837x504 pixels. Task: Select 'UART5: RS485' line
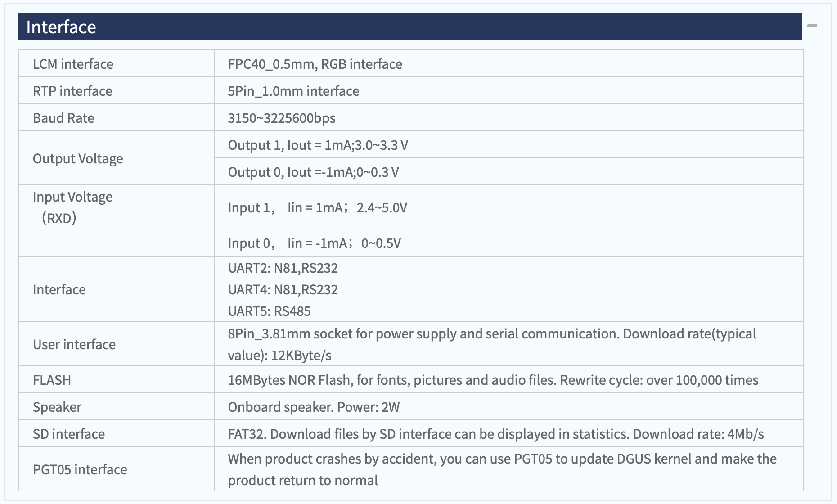click(x=269, y=311)
